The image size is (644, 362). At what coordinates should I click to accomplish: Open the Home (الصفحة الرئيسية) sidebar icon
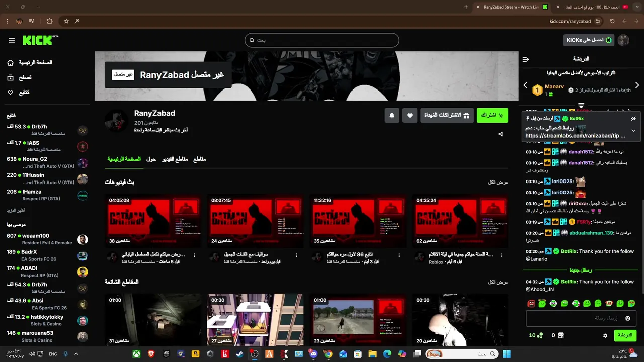11,63
